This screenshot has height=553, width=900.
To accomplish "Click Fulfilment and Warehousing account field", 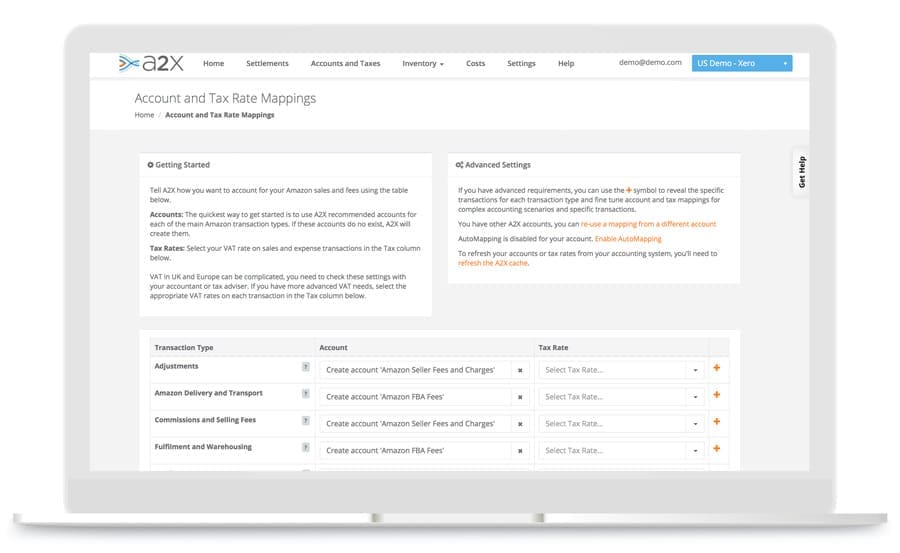I will coord(416,451).
